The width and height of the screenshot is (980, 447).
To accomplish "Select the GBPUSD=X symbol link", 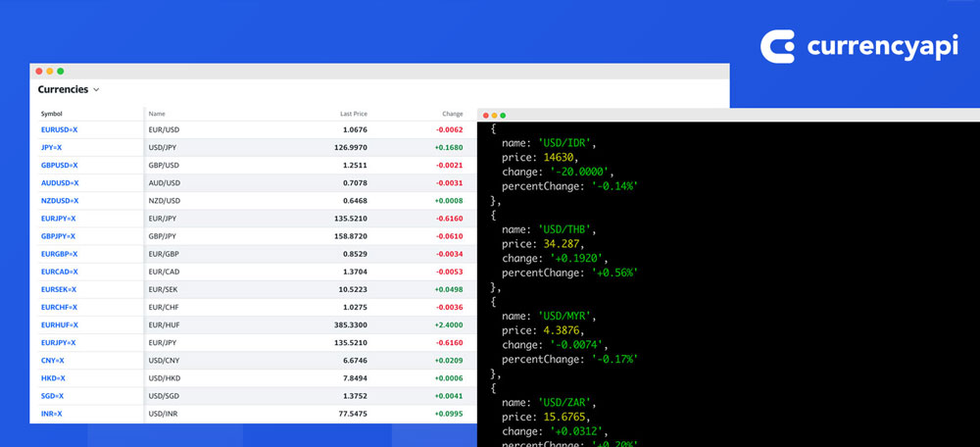I will [59, 165].
